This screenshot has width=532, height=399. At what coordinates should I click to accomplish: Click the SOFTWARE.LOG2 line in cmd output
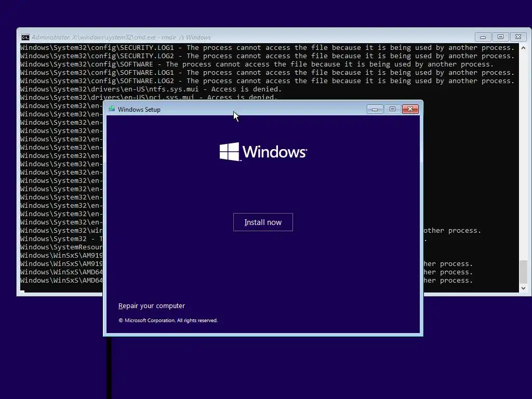pyautogui.click(x=267, y=81)
